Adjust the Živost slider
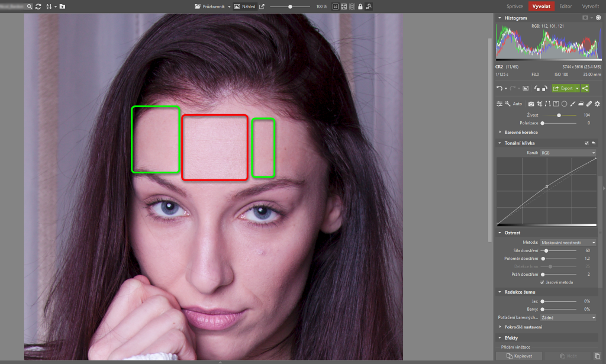 (x=559, y=115)
